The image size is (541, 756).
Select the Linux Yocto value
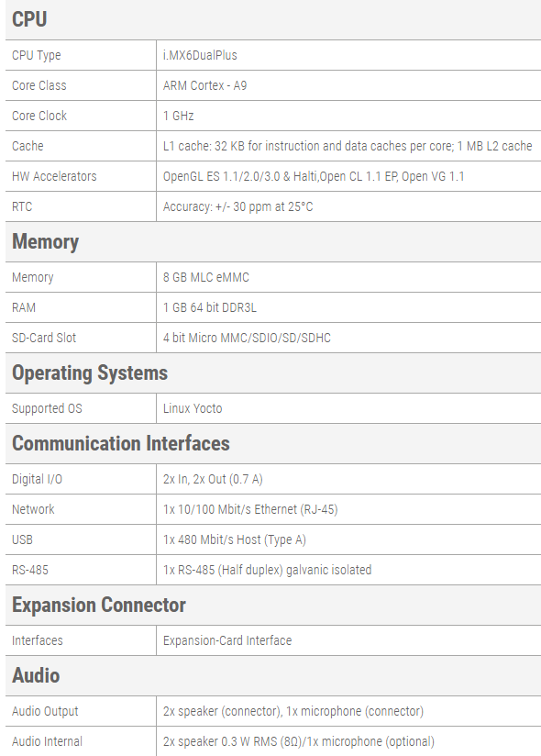pyautogui.click(x=193, y=408)
